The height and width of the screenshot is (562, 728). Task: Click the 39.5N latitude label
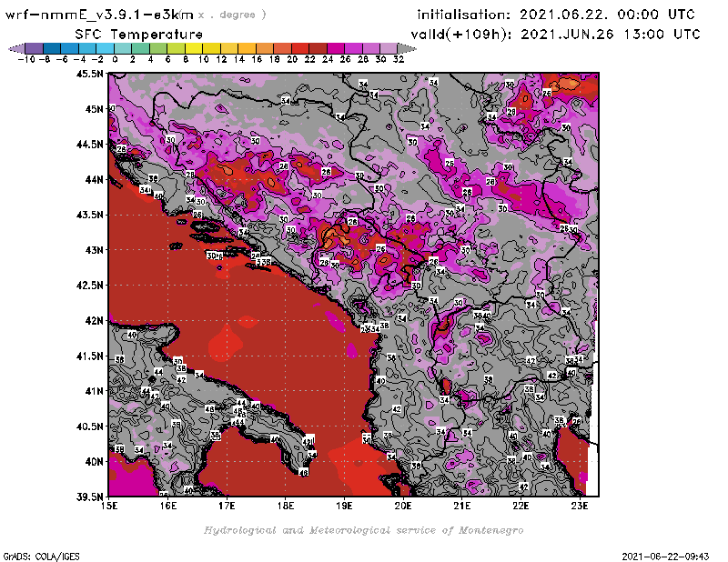[x=89, y=497]
